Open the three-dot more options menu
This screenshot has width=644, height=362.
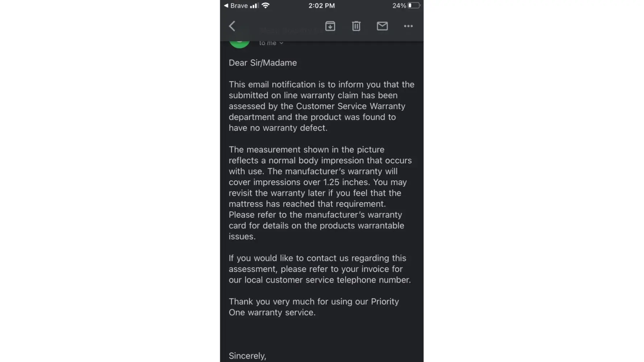pos(408,26)
